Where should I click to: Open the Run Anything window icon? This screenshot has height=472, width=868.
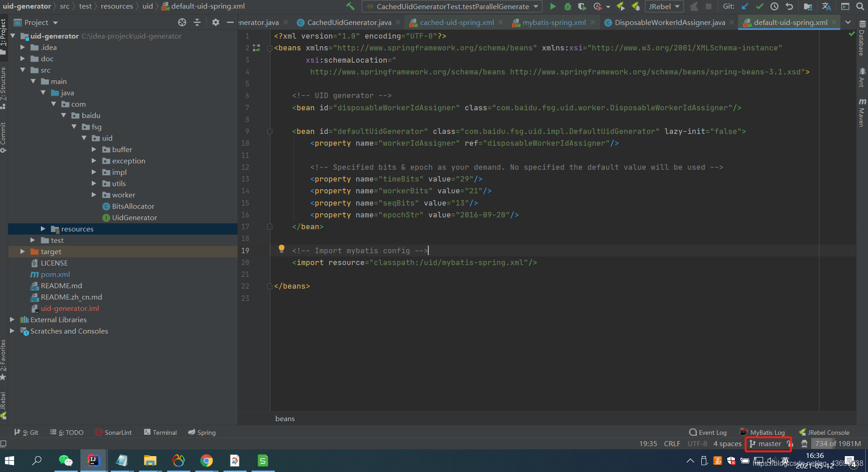(845, 6)
